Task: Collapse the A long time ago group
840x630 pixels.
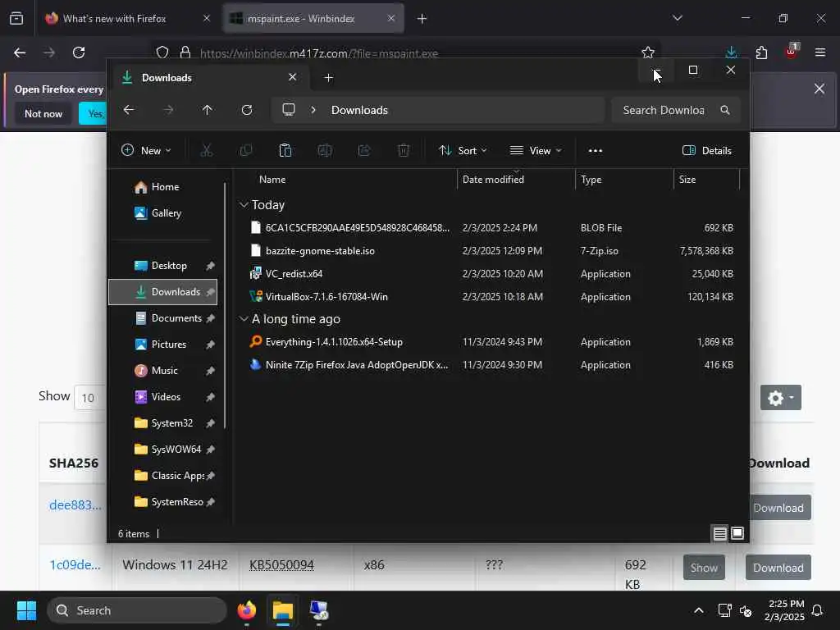Action: [244, 319]
